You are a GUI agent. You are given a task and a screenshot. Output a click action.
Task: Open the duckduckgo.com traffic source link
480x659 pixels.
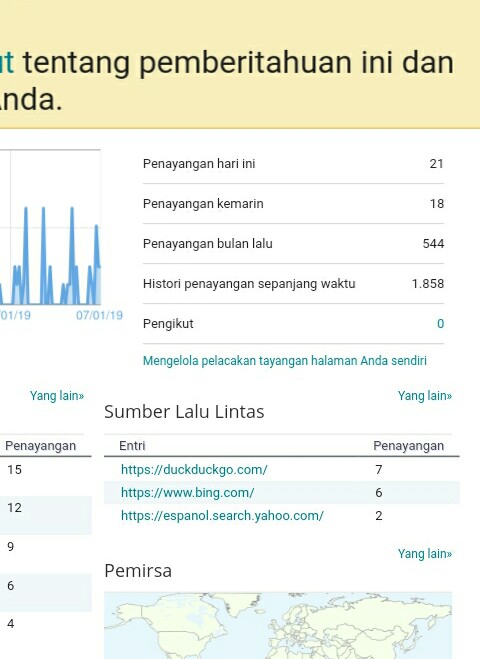point(194,469)
